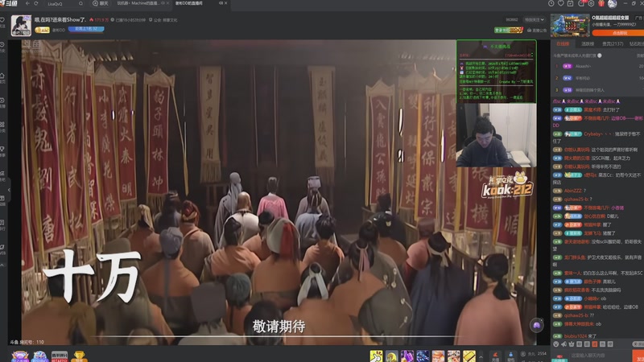Toggle the switch at chat toolbar right

(638, 344)
